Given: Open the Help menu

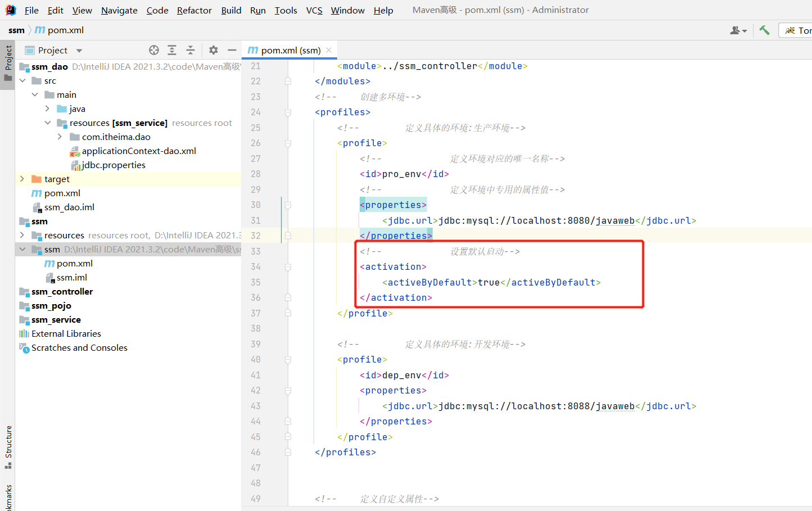Looking at the screenshot, I should point(383,10).
